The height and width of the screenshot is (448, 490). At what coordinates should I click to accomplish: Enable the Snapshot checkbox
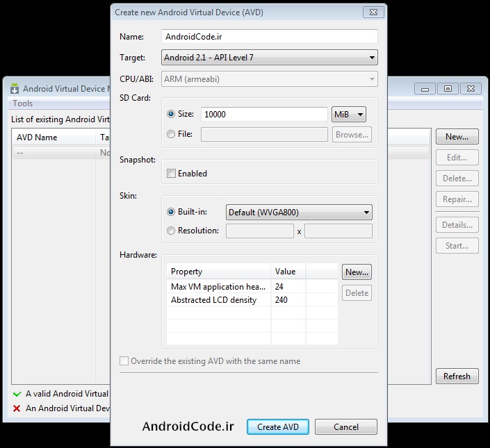(x=171, y=174)
